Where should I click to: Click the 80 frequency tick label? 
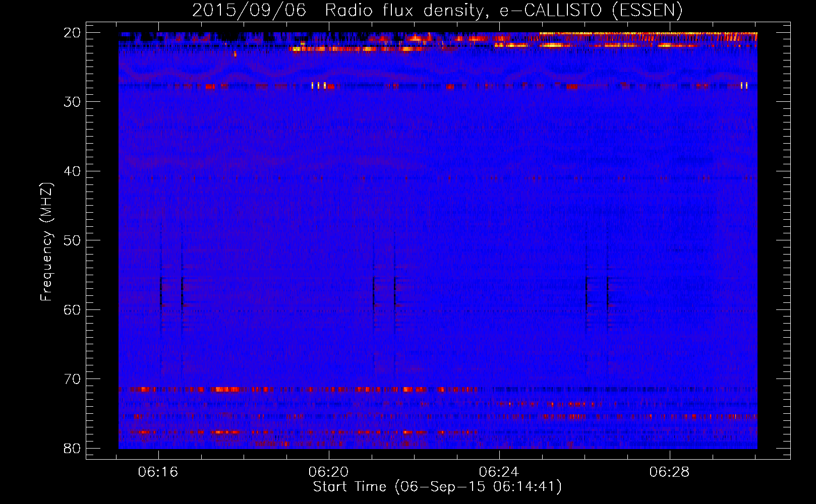point(73,449)
